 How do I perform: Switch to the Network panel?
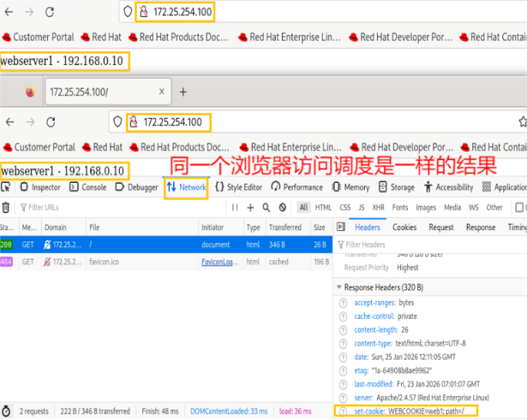point(186,187)
